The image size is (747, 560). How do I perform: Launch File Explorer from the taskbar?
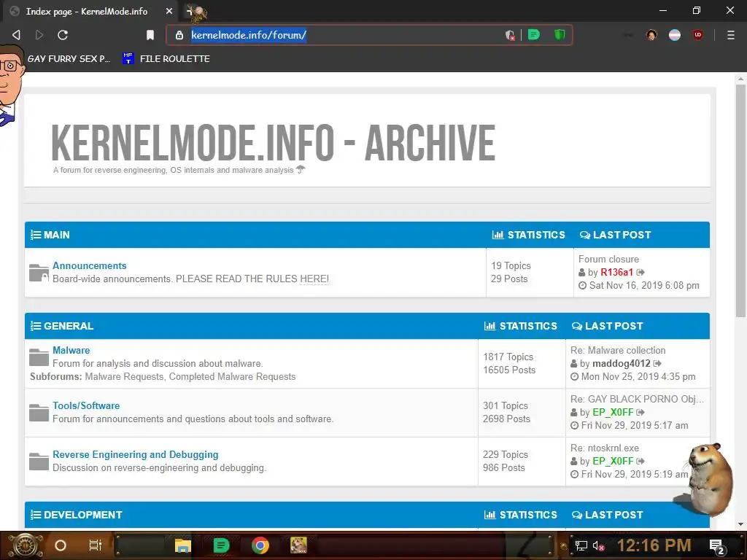pos(182,545)
